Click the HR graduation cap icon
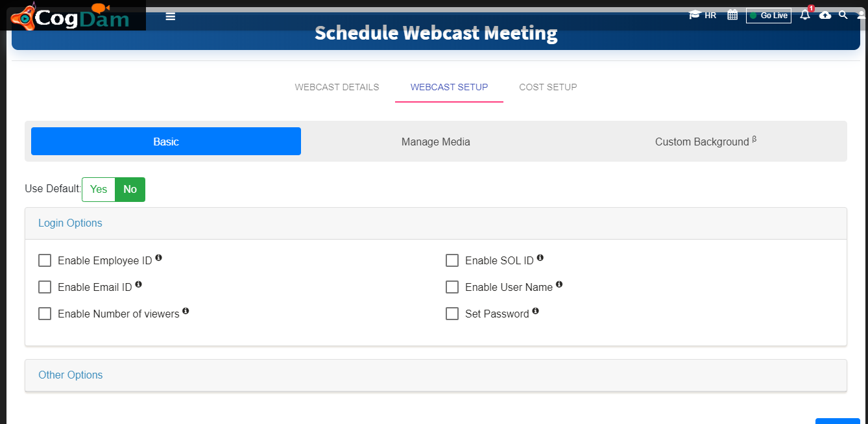The width and height of the screenshot is (868, 424). pyautogui.click(x=694, y=15)
